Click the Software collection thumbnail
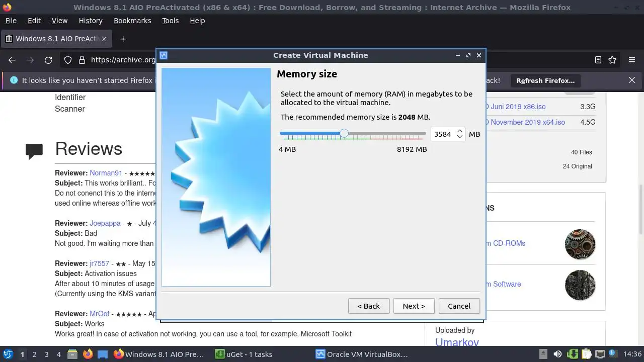 click(580, 285)
